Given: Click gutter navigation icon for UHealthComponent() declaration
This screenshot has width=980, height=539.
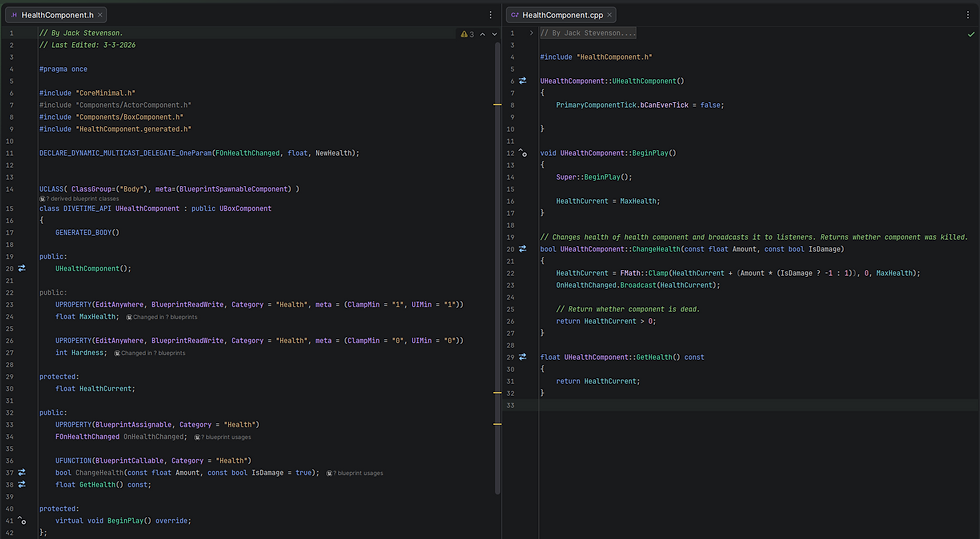Looking at the screenshot, I should click(22, 268).
